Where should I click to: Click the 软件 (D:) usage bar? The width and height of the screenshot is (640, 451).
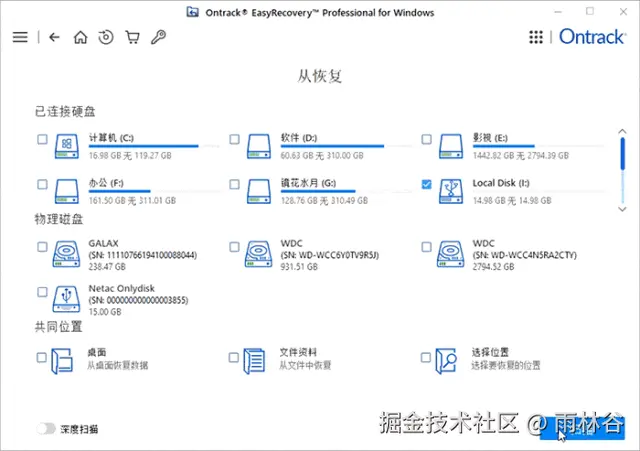point(346,146)
